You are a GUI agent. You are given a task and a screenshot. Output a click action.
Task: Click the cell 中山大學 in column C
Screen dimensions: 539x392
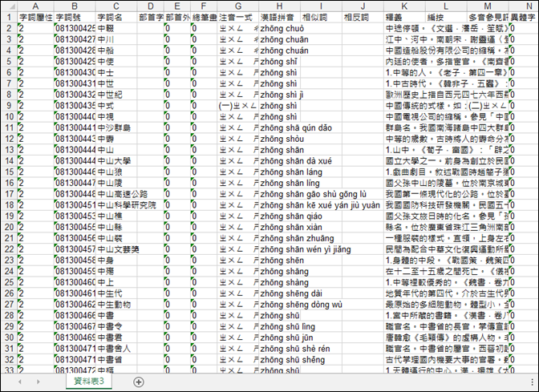pyautogui.click(x=115, y=161)
